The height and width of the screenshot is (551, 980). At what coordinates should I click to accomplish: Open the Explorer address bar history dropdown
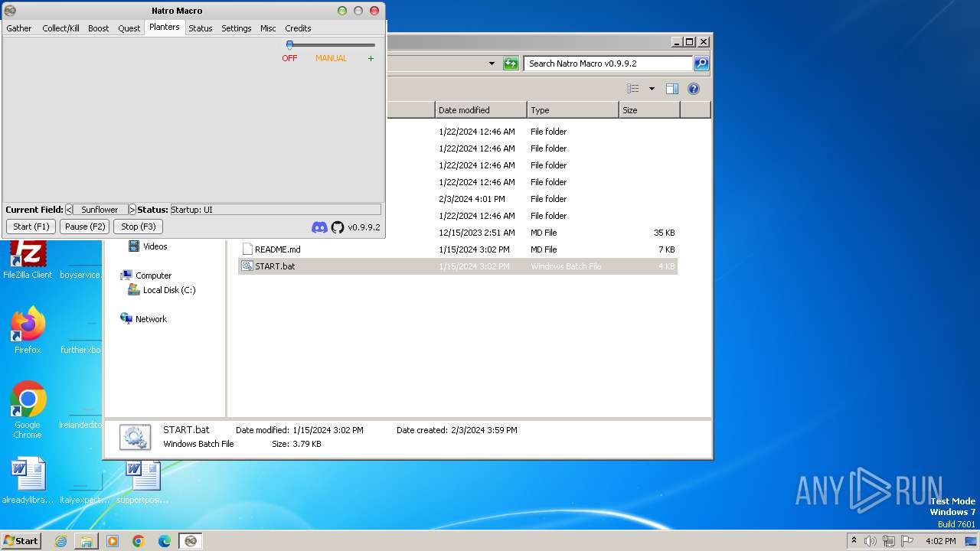pos(492,64)
